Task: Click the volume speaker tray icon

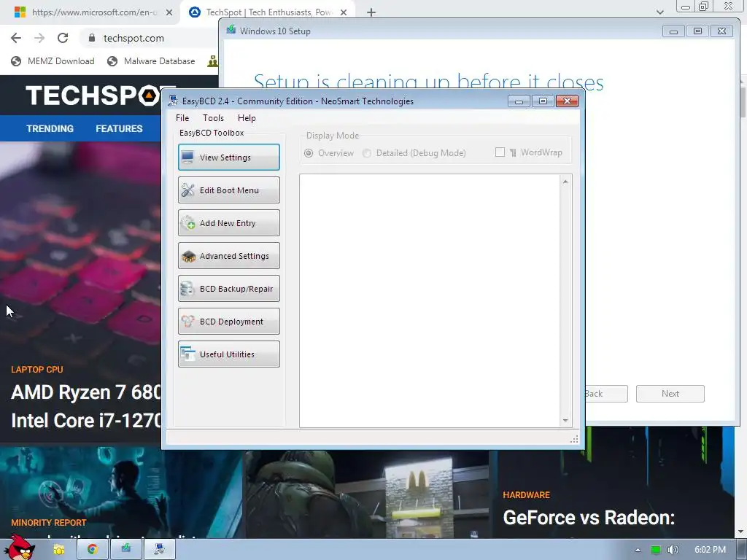Action: click(x=673, y=550)
